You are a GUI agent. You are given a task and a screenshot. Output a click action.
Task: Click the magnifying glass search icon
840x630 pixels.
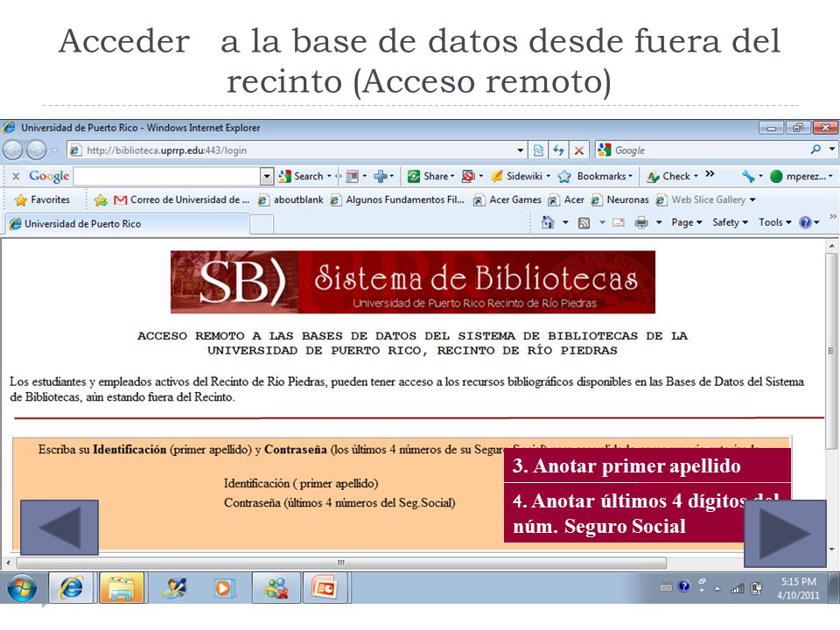[815, 150]
